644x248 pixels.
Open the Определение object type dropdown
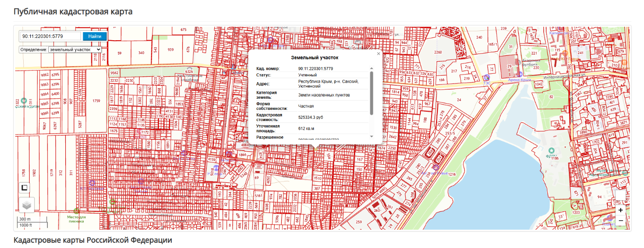[x=75, y=50]
